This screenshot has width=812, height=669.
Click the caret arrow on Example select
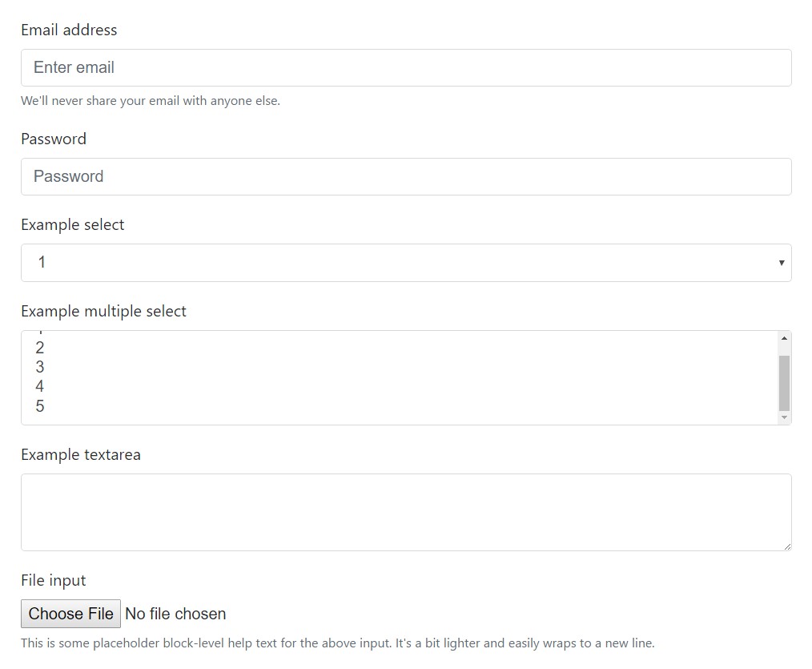tap(782, 262)
